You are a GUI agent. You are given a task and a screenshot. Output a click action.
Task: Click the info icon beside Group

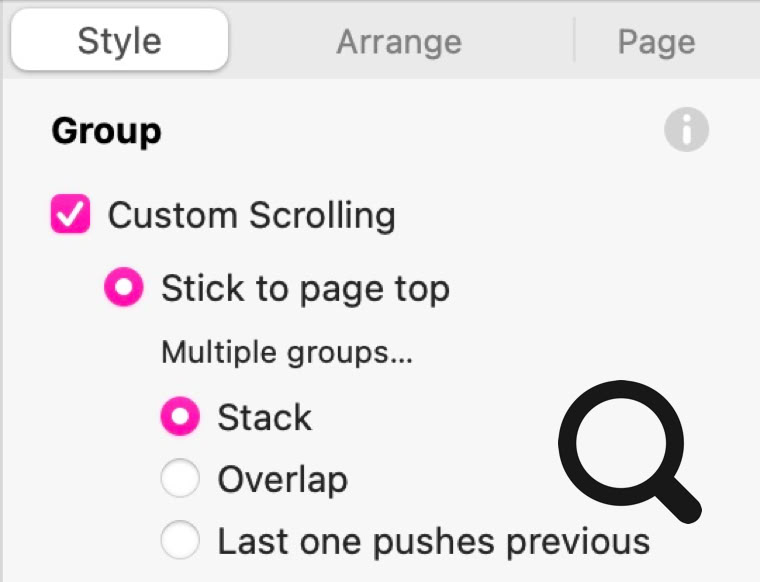pos(687,131)
